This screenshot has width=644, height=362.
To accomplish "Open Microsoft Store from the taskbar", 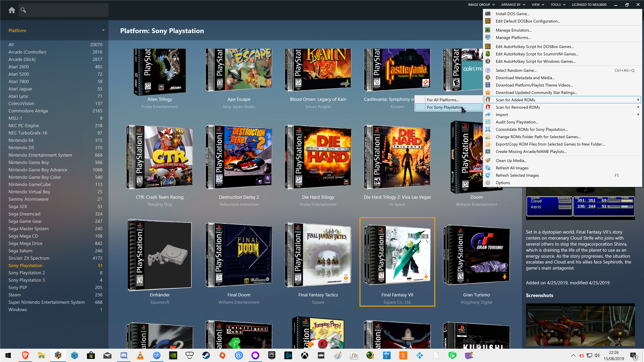I will pos(91,355).
